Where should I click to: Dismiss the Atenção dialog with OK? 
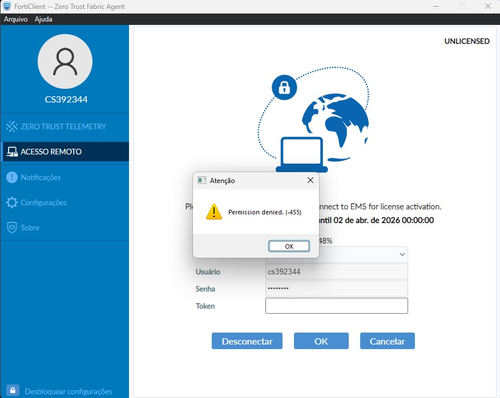[x=289, y=246]
